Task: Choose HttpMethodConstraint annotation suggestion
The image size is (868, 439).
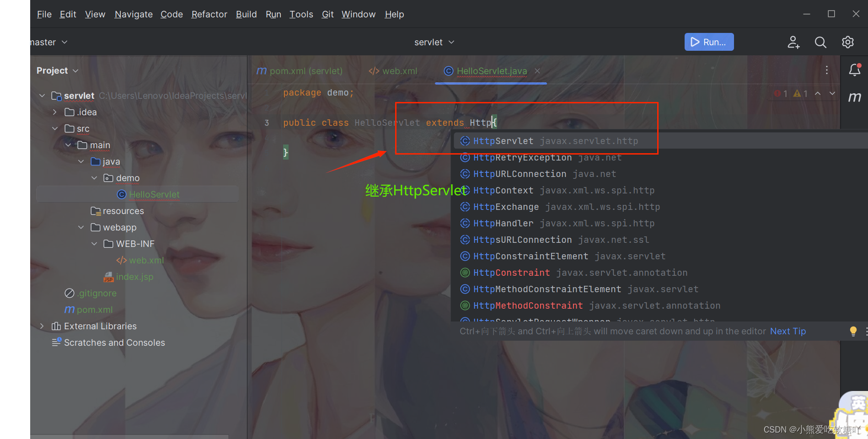Action: (660, 305)
